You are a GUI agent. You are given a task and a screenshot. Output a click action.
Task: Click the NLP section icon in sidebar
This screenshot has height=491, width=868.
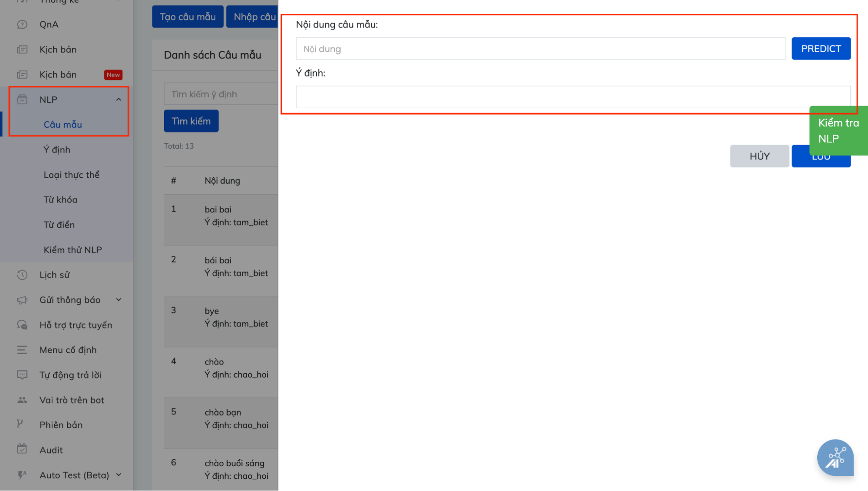click(x=22, y=100)
